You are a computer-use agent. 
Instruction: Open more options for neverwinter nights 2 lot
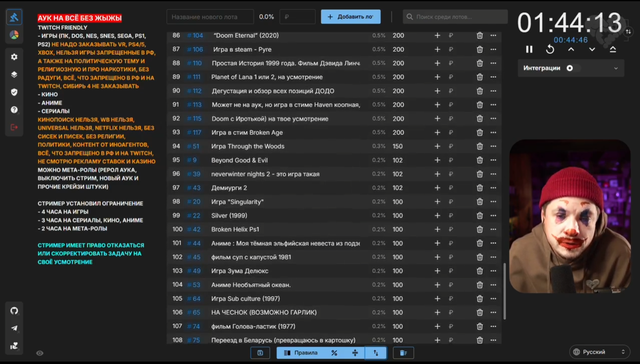click(493, 174)
